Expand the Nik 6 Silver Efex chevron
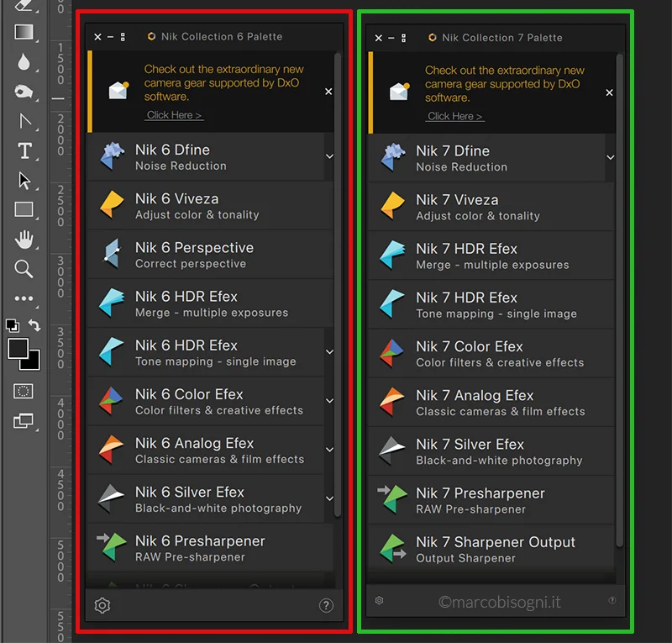This screenshot has height=643, width=672. tap(329, 499)
